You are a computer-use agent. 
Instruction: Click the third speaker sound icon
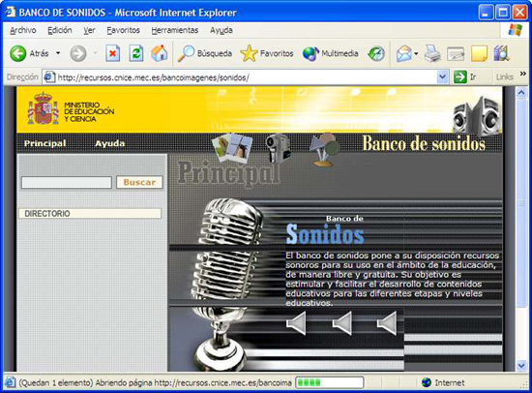(x=387, y=323)
